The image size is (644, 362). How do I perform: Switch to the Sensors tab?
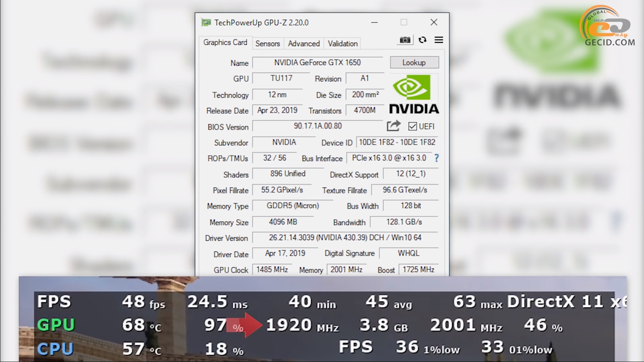point(268,44)
